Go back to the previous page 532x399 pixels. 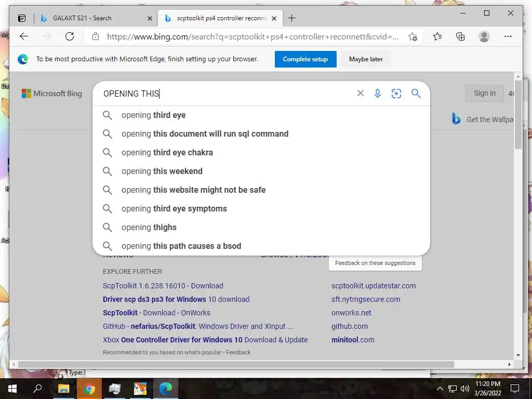coord(24,37)
